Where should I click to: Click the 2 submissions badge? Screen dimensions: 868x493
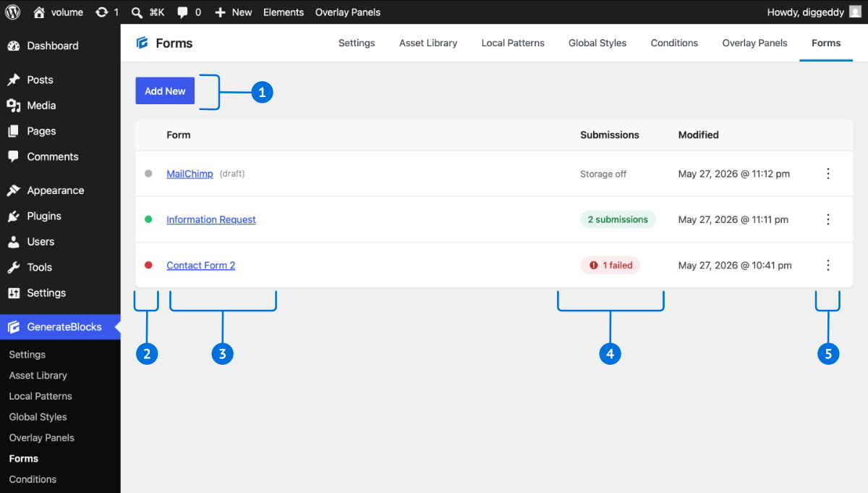pyautogui.click(x=618, y=219)
